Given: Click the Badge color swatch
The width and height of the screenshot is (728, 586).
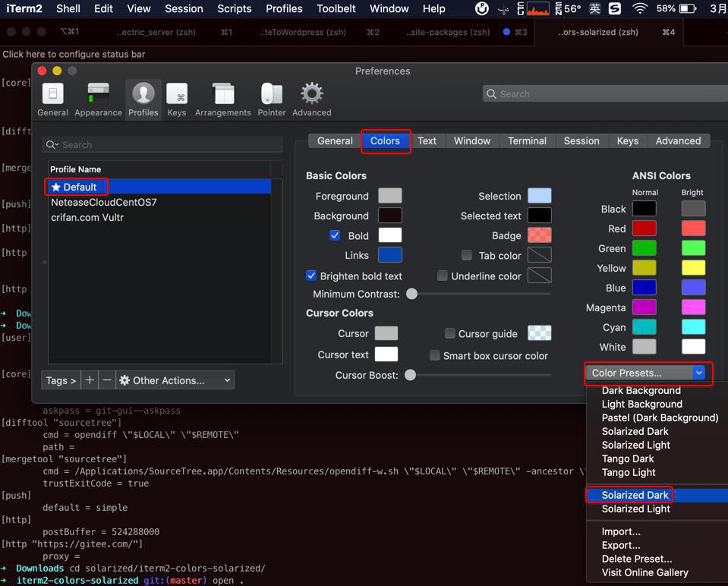Looking at the screenshot, I should [540, 235].
